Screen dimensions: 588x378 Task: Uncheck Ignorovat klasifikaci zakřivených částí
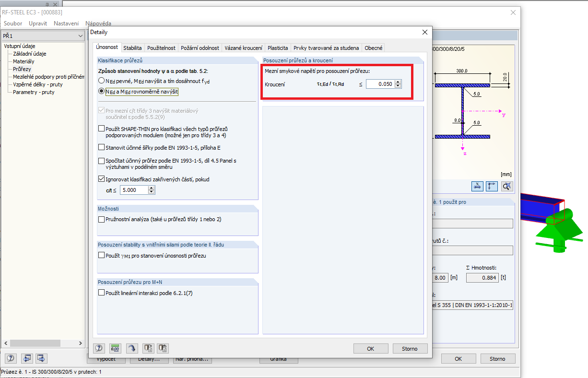point(101,179)
